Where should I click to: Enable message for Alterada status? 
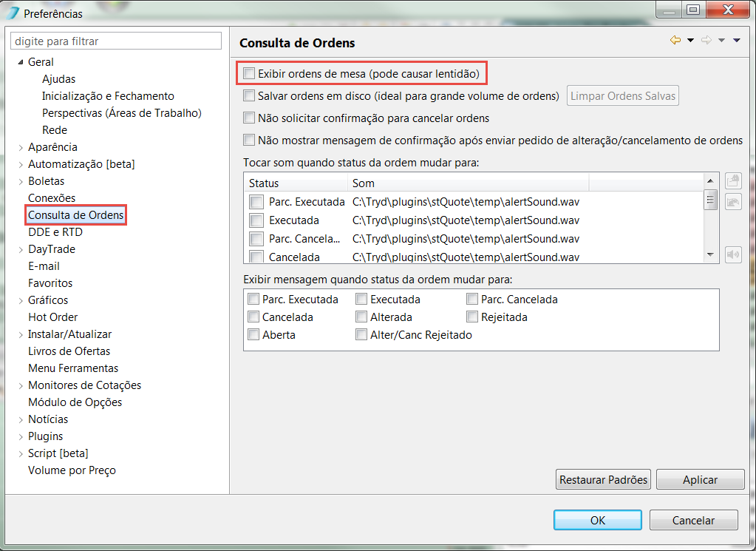361,317
